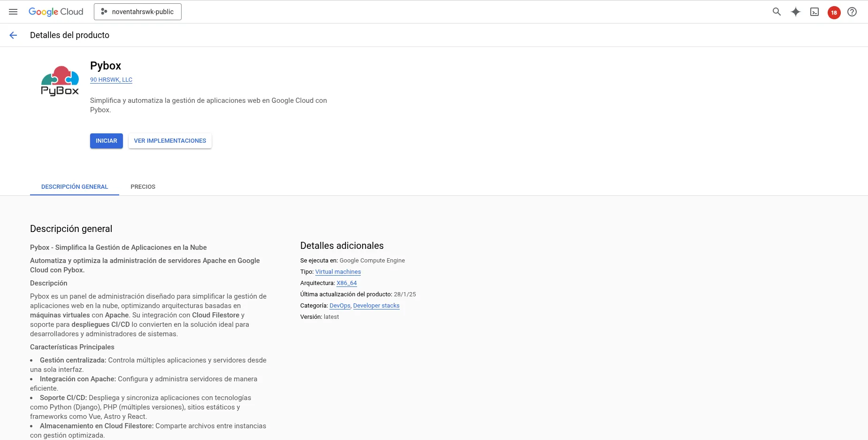This screenshot has width=868, height=440.
Task: Follow the Virtual machines type link
Action: (x=338, y=272)
